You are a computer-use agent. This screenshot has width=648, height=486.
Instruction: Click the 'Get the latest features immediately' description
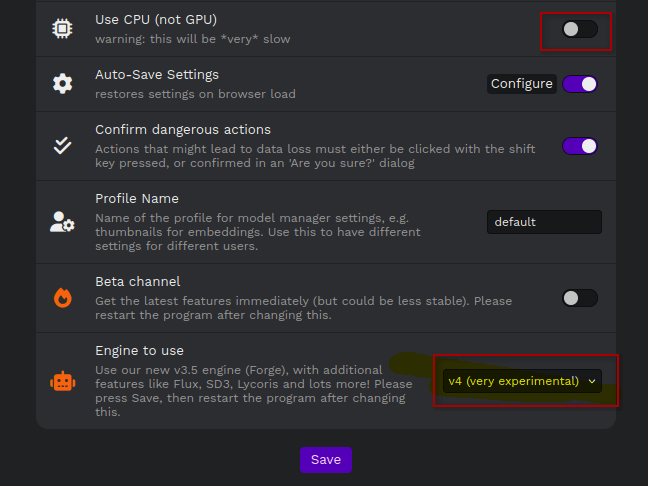click(x=303, y=308)
